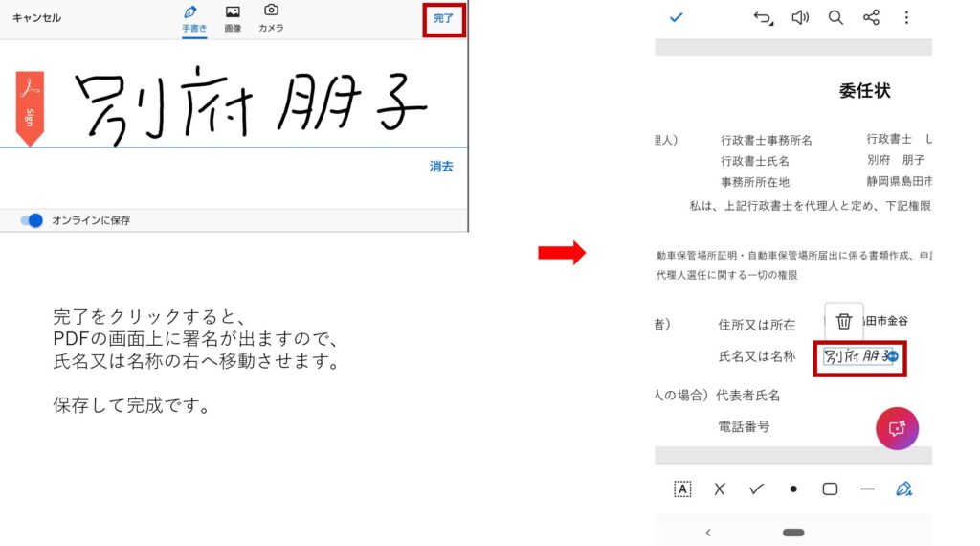980x546 pixels.
Task: Select the line dash tool
Action: click(x=867, y=489)
